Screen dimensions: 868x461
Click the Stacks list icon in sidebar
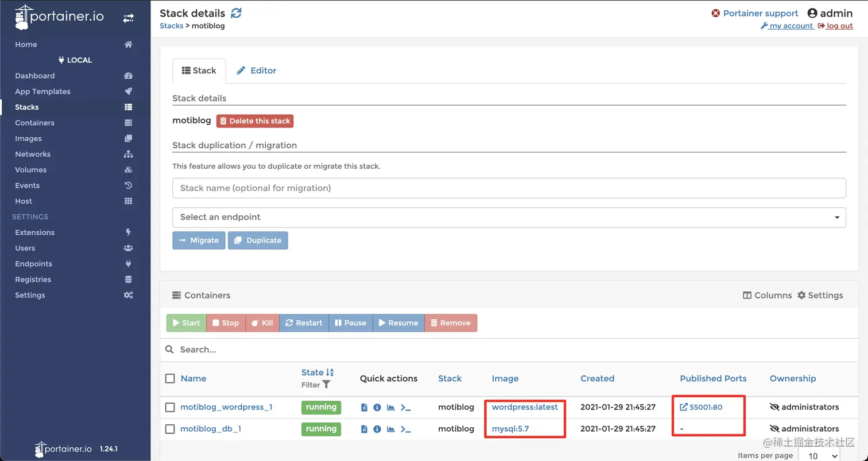tap(128, 107)
